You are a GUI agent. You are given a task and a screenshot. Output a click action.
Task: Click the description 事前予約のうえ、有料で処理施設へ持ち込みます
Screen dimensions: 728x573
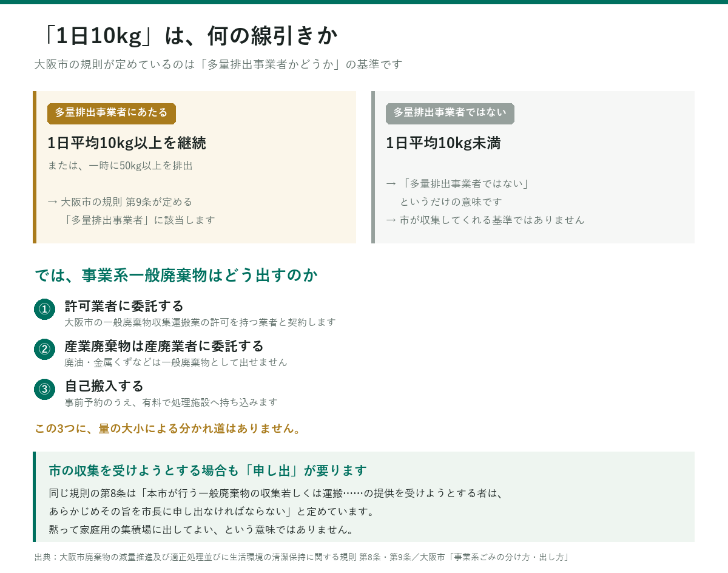171,402
